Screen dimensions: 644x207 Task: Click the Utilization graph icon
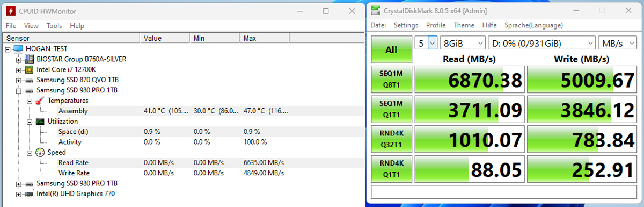pos(40,122)
